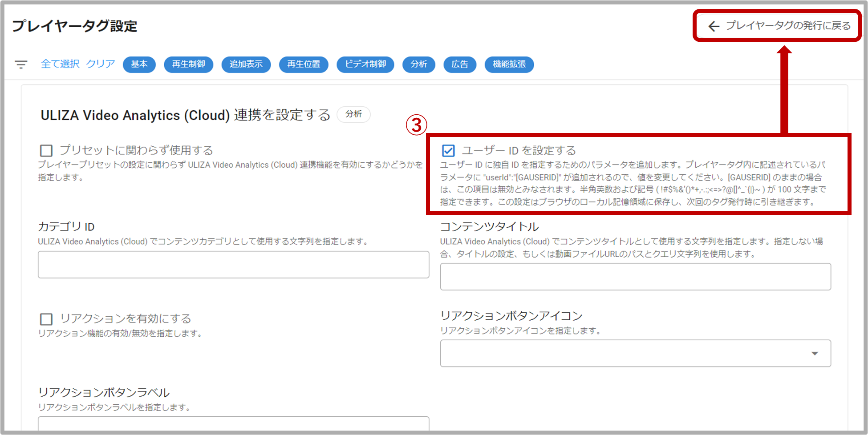This screenshot has height=435, width=868.
Task: Click text リアクション機能の有効/無効を指定します。
Action: [x=120, y=334]
